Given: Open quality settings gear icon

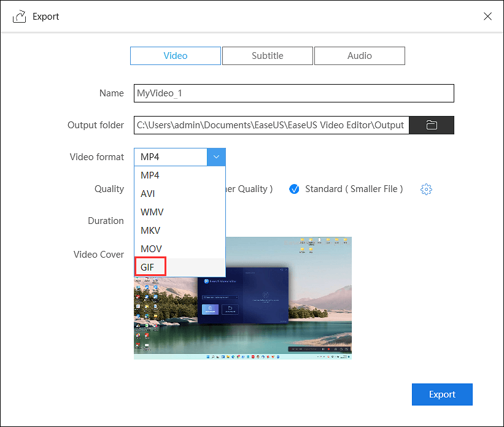Looking at the screenshot, I should 426,189.
